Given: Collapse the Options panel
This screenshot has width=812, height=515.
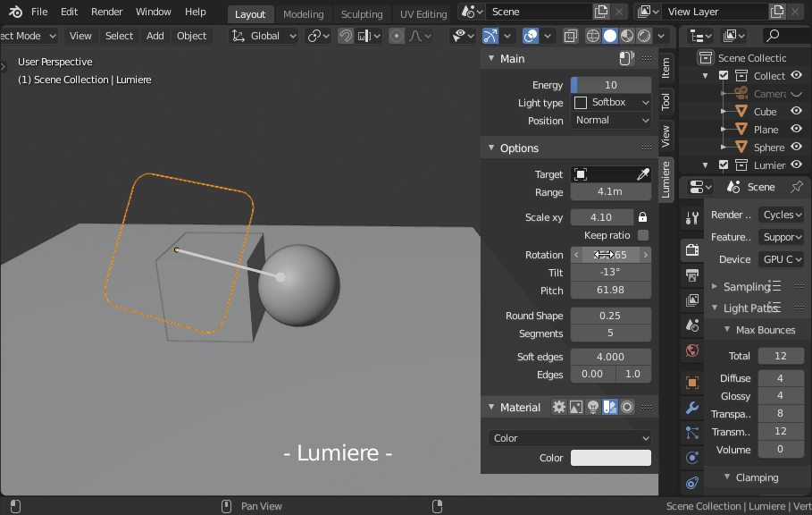Looking at the screenshot, I should pos(491,148).
